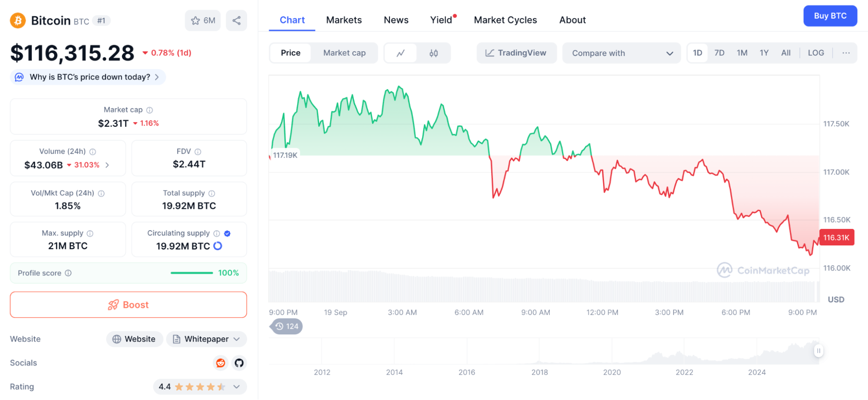Screen dimensions: 868x400
Task: Select 7D time range
Action: (719, 53)
